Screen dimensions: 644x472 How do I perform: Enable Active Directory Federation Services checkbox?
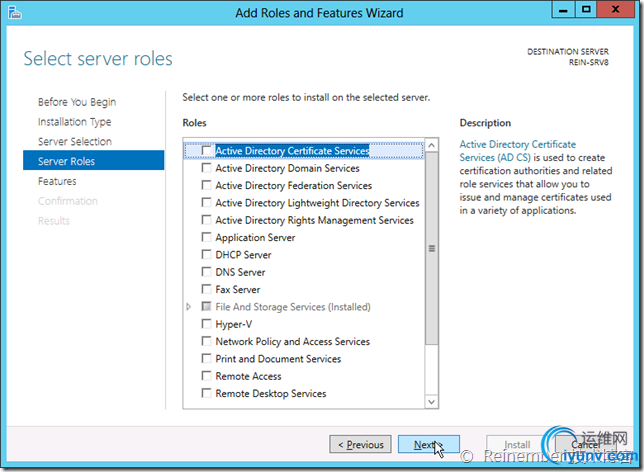tap(206, 185)
